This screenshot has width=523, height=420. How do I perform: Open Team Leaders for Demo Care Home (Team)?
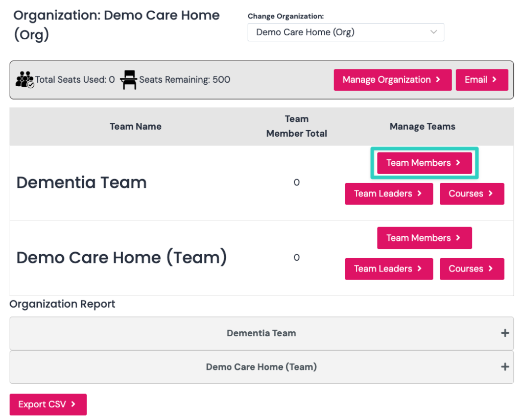point(389,268)
